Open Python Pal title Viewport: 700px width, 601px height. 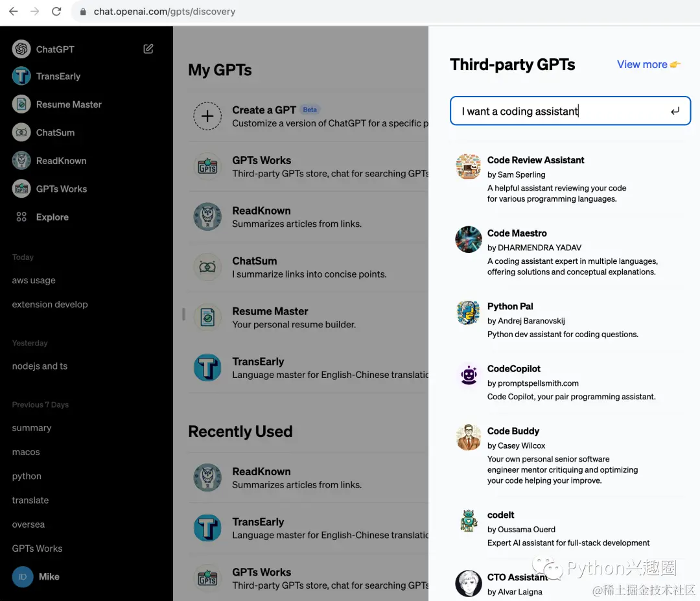(510, 306)
